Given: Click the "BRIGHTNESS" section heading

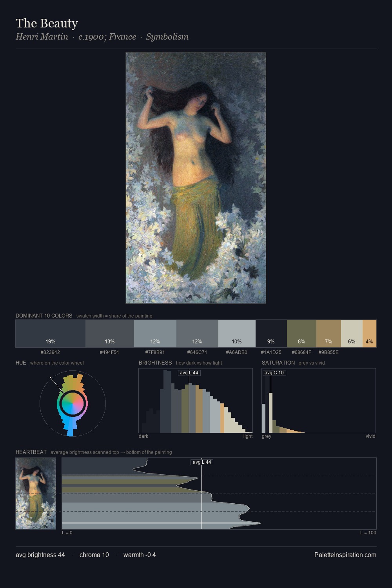Looking at the screenshot, I should pyautogui.click(x=155, y=363).
